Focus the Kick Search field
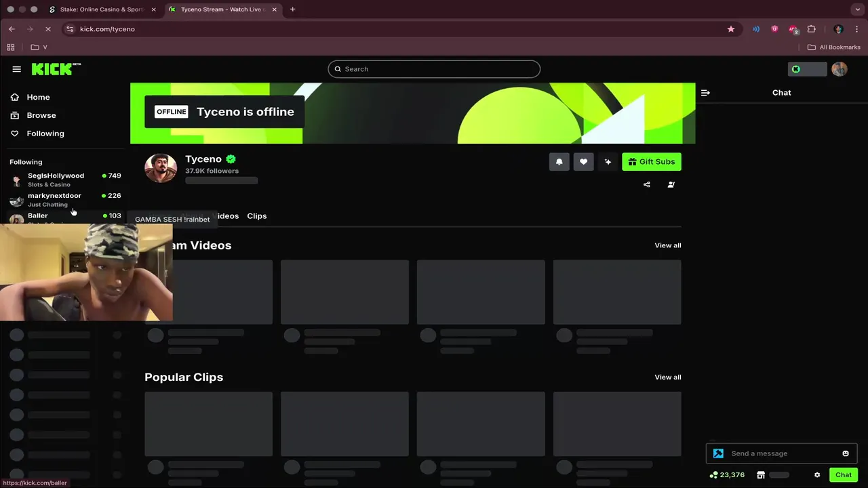868x488 pixels. click(x=434, y=69)
